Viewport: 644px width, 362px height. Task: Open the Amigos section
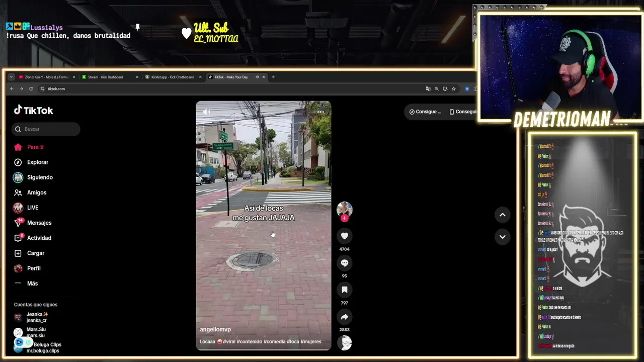tap(30, 193)
